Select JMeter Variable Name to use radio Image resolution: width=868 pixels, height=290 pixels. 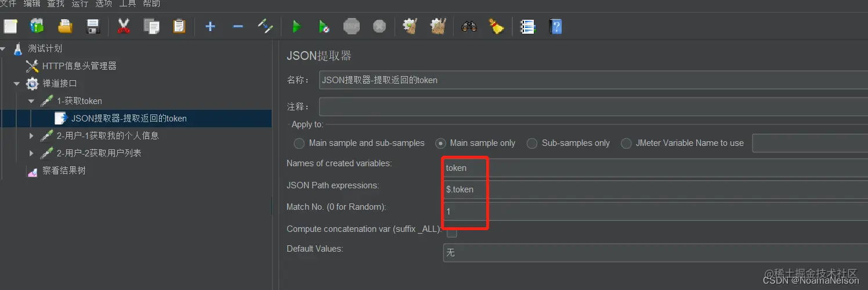(626, 143)
